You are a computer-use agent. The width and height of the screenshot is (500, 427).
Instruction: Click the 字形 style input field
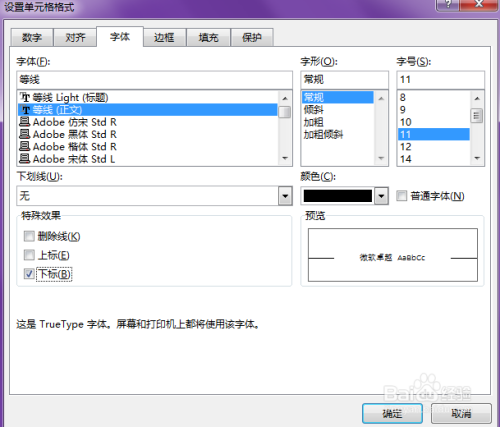coord(344,80)
